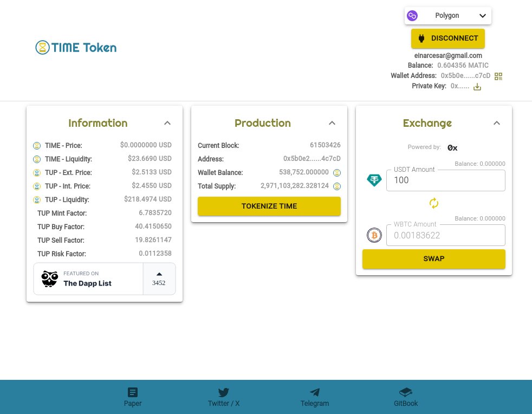Select the WBTC bitcoin token icon
532x414 pixels.
[374, 235]
